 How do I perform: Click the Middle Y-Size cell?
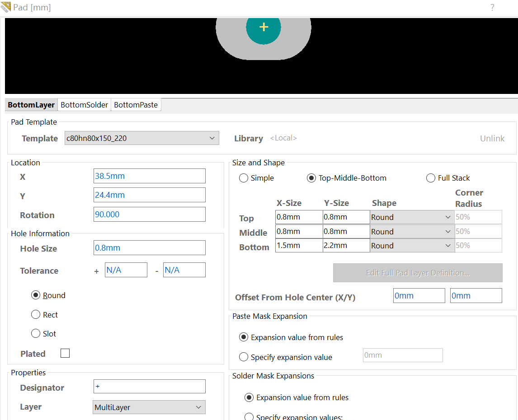(346, 232)
